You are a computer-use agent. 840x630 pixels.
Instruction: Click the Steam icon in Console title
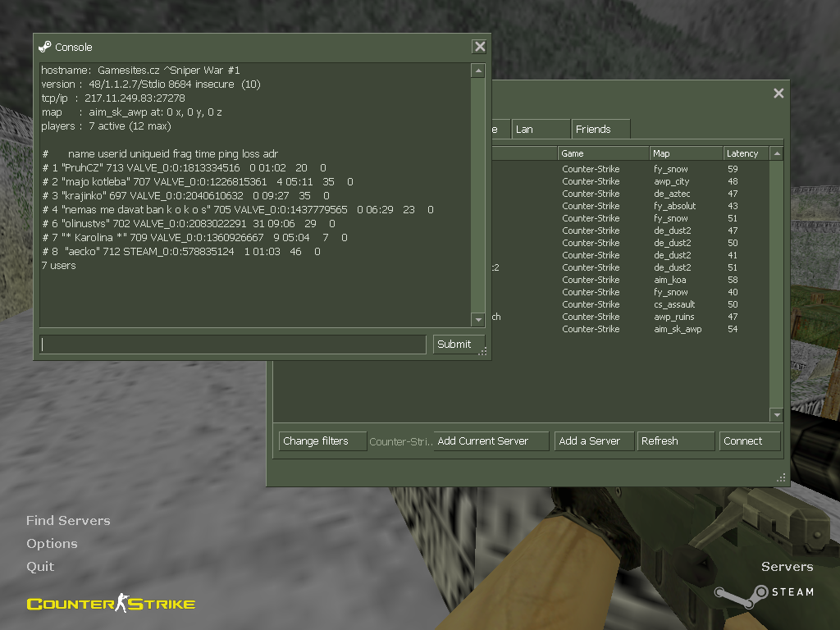(45, 47)
